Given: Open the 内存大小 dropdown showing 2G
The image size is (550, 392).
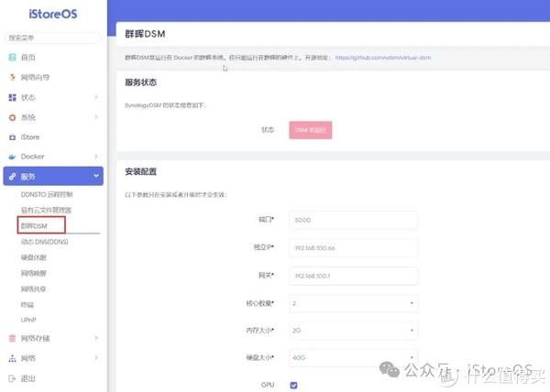Looking at the screenshot, I should click(x=354, y=331).
